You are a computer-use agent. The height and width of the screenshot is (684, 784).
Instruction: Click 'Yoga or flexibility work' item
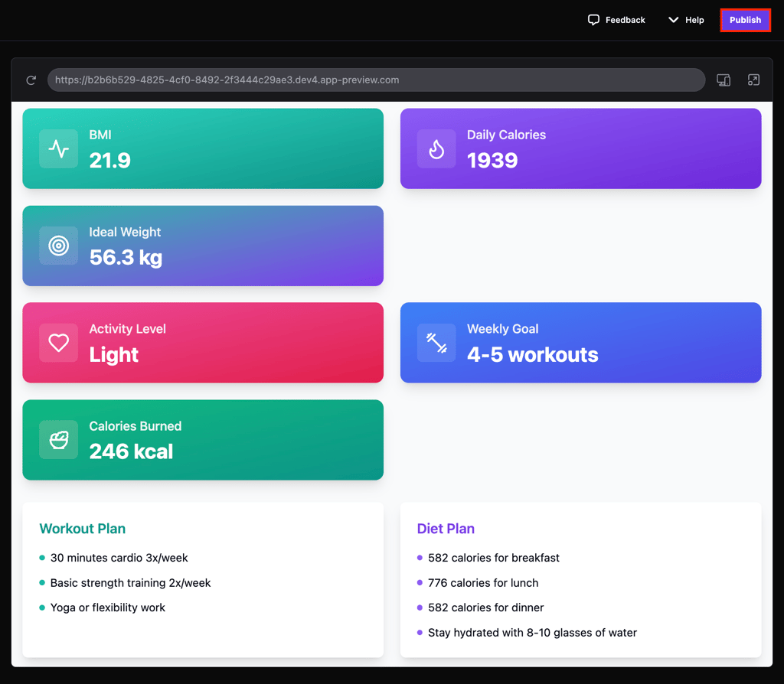107,607
